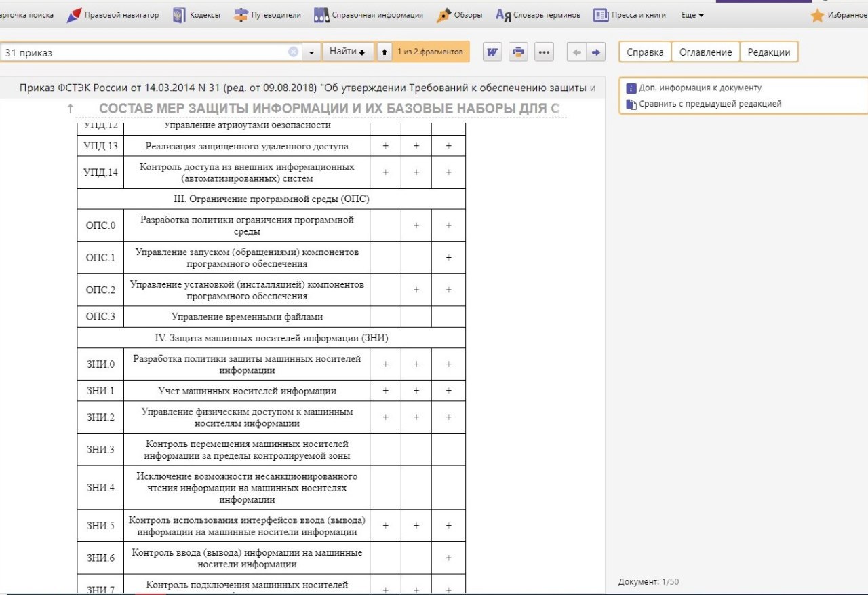Select table cell ОПС.3
The height and width of the screenshot is (595, 868).
pyautogui.click(x=100, y=317)
